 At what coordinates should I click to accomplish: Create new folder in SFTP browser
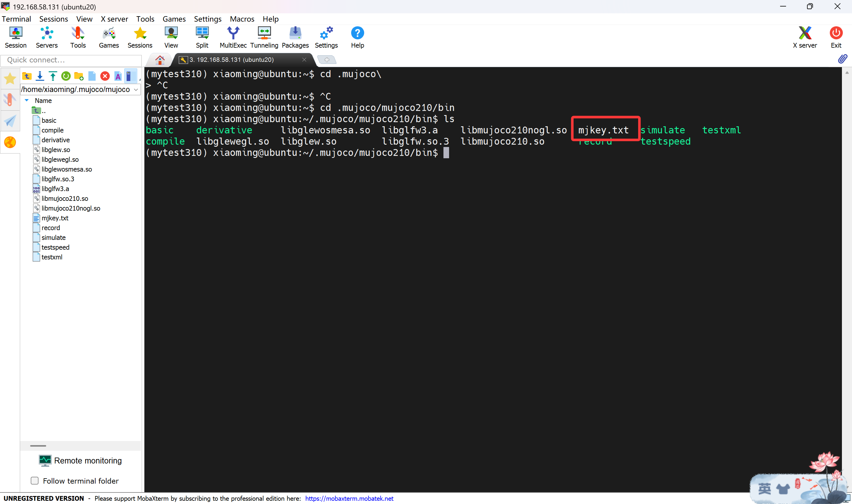(79, 76)
